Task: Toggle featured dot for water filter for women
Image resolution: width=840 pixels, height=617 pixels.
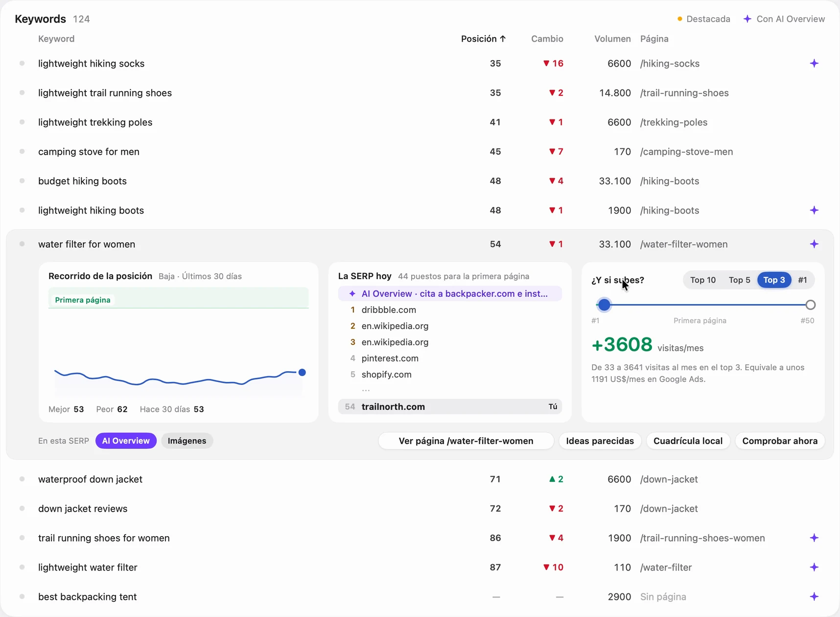Action: pos(22,244)
